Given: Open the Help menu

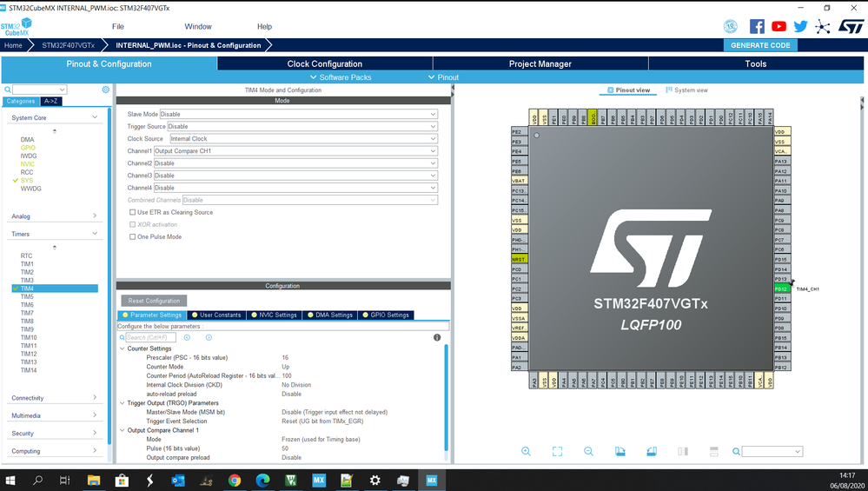Looking at the screenshot, I should [265, 27].
